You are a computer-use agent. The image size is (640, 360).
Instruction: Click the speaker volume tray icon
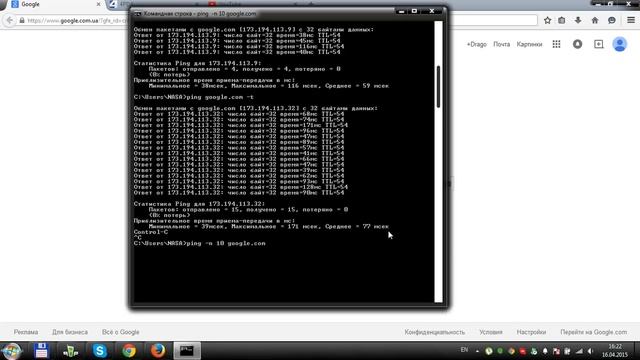(x=590, y=351)
